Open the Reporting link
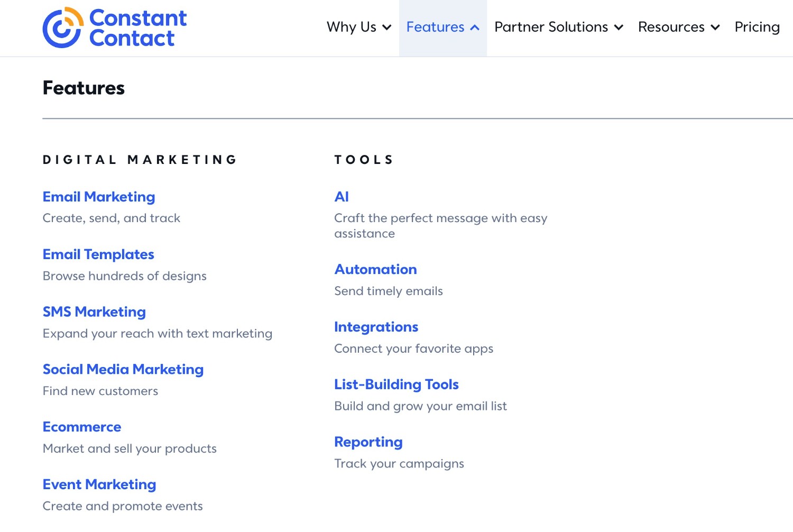793x532 pixels. [368, 442]
